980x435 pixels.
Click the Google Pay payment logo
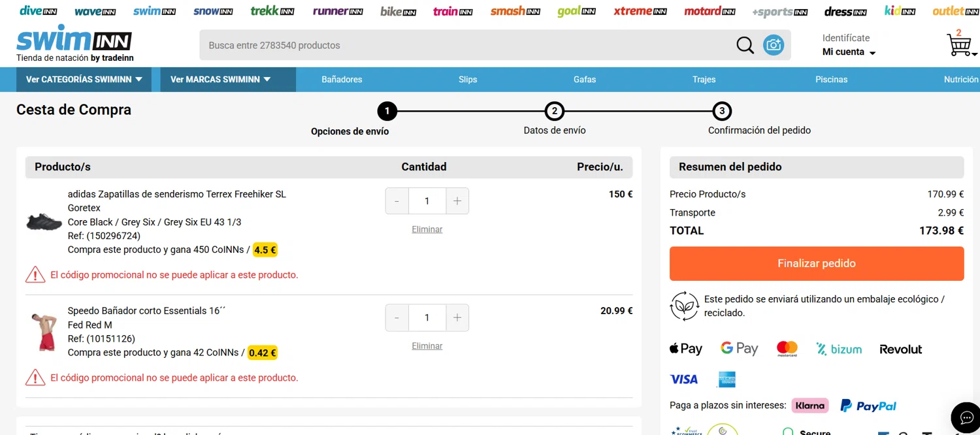coord(740,349)
